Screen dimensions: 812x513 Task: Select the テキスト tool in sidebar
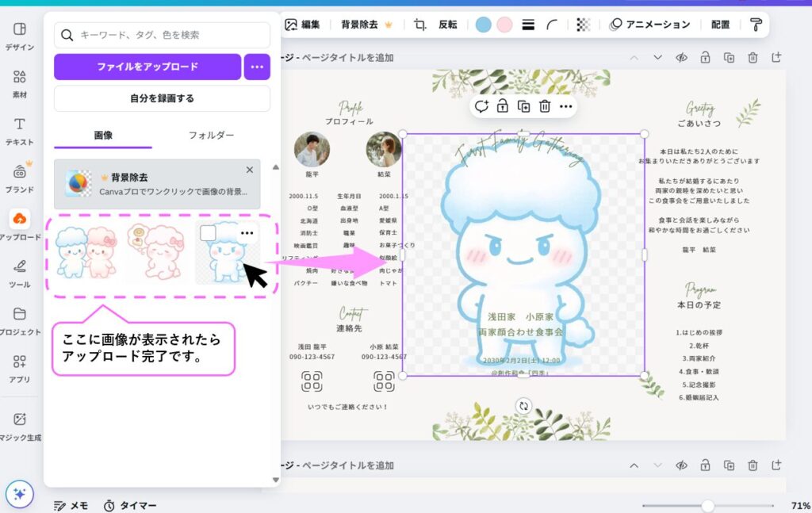(20, 131)
